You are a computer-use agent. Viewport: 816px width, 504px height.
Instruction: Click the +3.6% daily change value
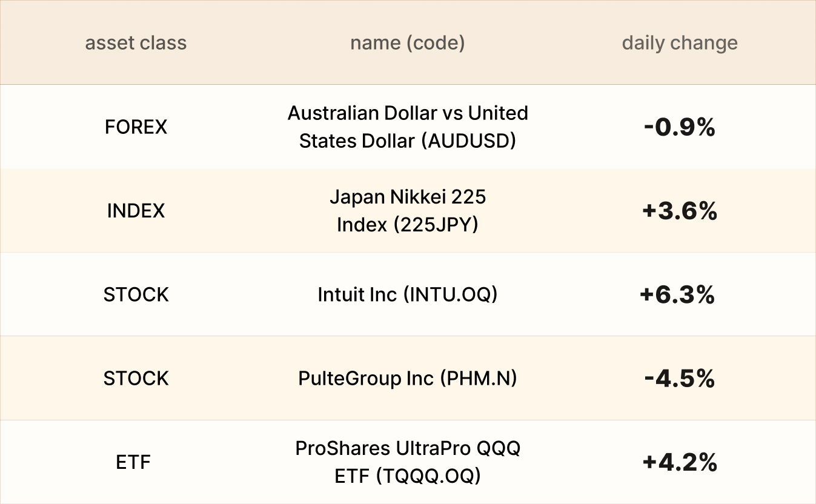point(680,211)
